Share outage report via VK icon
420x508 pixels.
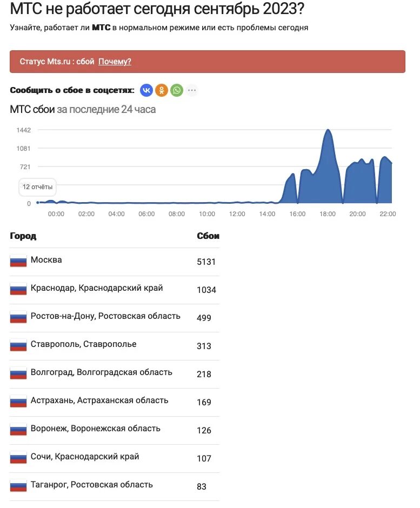click(146, 90)
